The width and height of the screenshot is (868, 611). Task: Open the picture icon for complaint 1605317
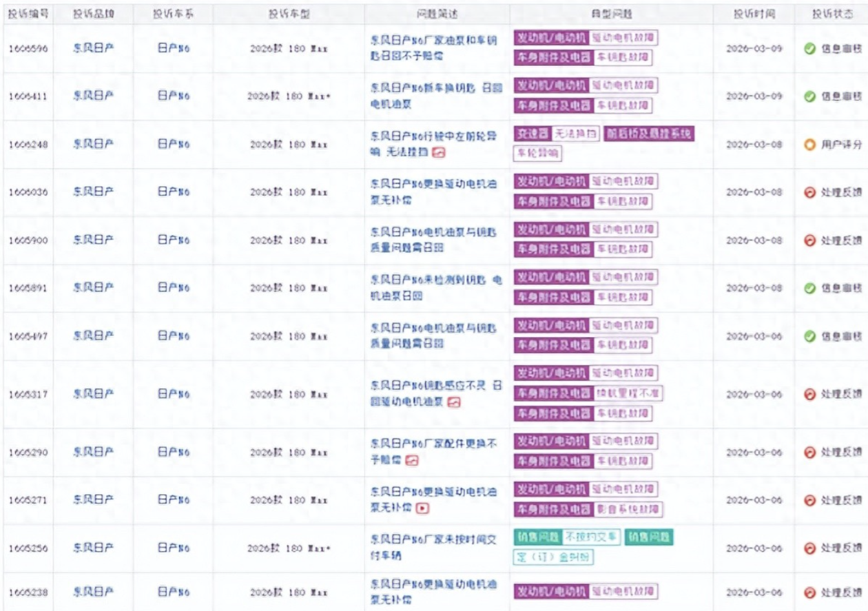tap(454, 402)
